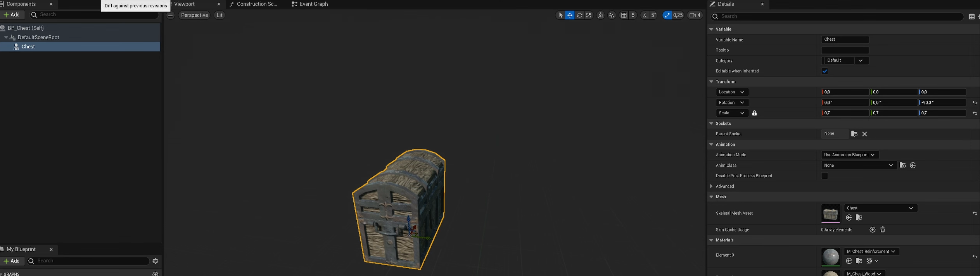Open Anim Class None dropdown
The image size is (980, 276).
pos(859,166)
